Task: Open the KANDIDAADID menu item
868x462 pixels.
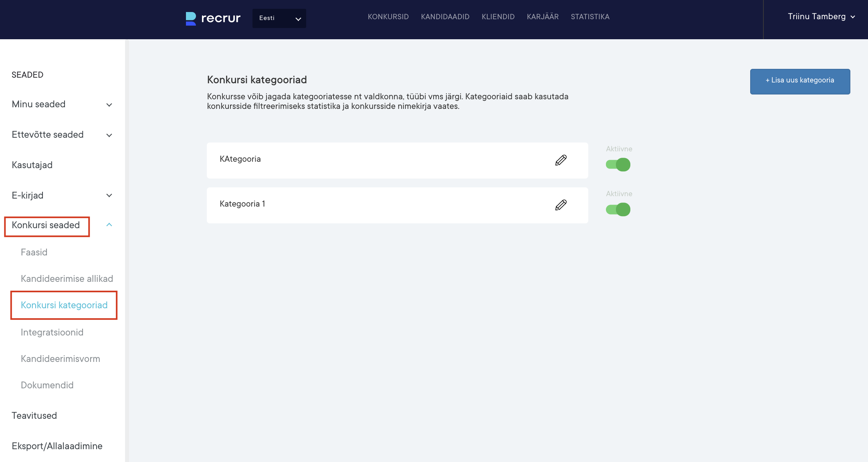Action: coord(445,17)
